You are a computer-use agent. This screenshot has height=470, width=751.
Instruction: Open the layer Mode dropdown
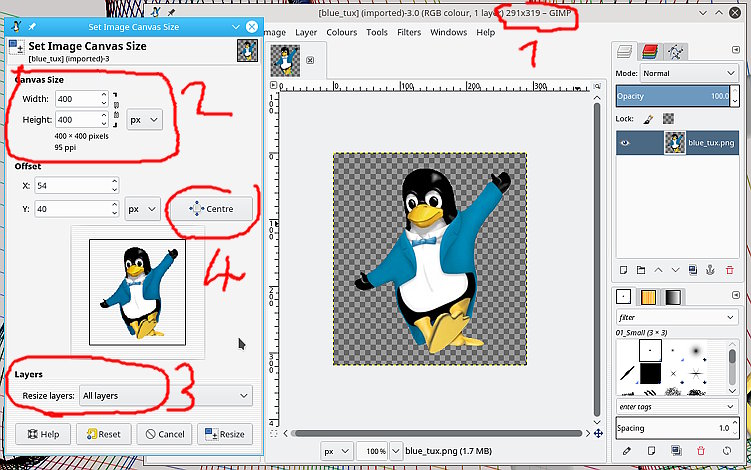(x=689, y=73)
